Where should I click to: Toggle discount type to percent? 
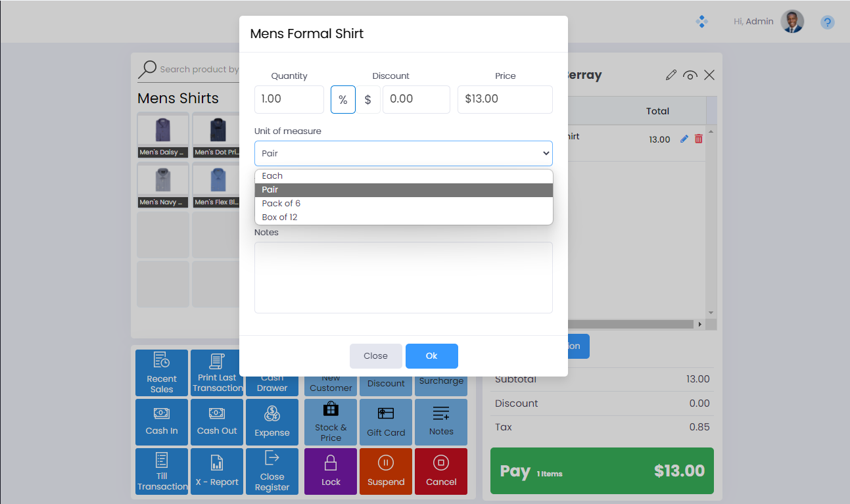tap(343, 100)
